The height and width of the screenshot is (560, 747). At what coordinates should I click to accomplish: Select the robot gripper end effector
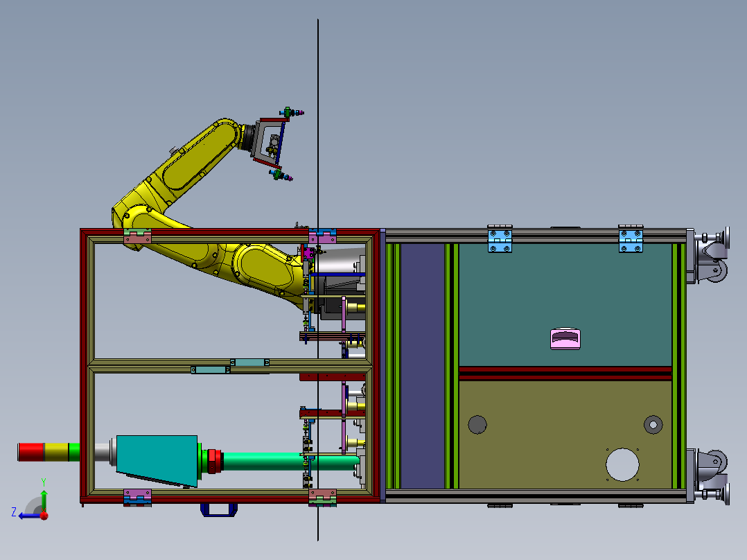click(272, 143)
